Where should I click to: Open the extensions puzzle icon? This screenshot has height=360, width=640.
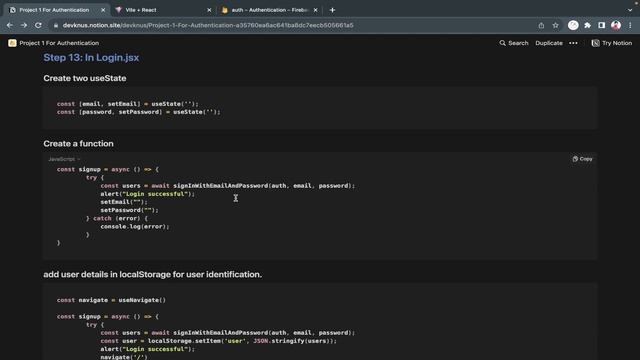[587, 25]
